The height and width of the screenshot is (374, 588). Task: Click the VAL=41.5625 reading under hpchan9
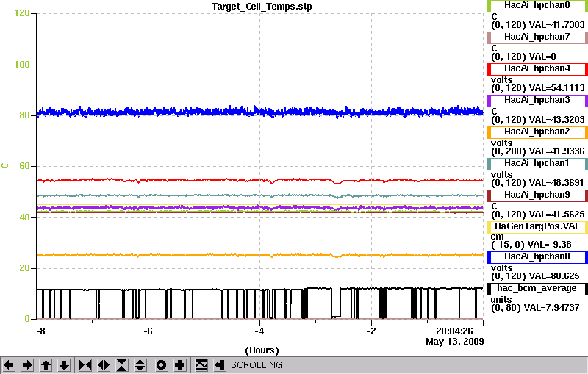(556, 215)
